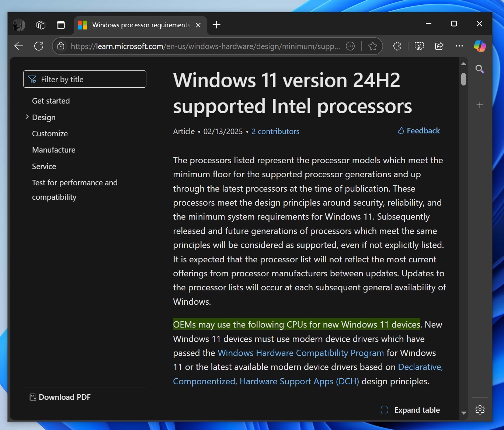The image size is (504, 430).
Task: Open the Settings and more menu
Action: 459,46
